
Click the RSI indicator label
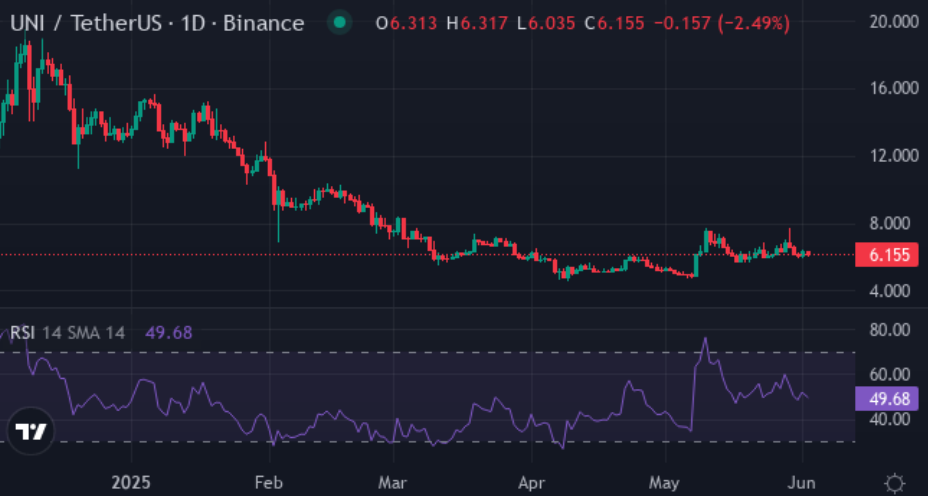pos(22,333)
